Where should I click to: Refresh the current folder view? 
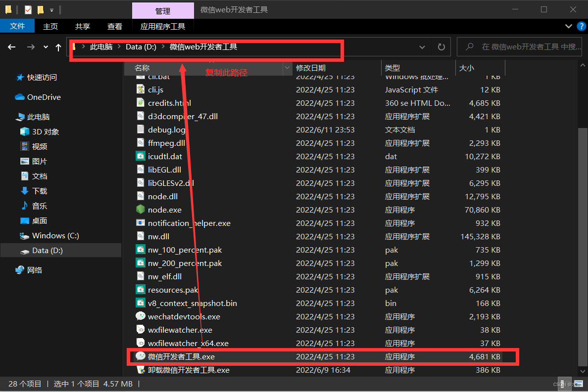point(441,47)
